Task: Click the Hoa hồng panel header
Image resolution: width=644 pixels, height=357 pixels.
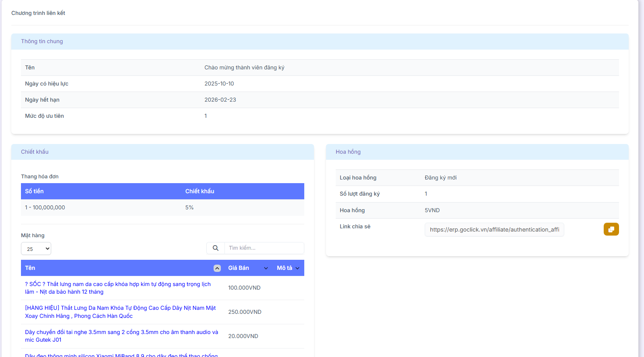Action: click(348, 152)
